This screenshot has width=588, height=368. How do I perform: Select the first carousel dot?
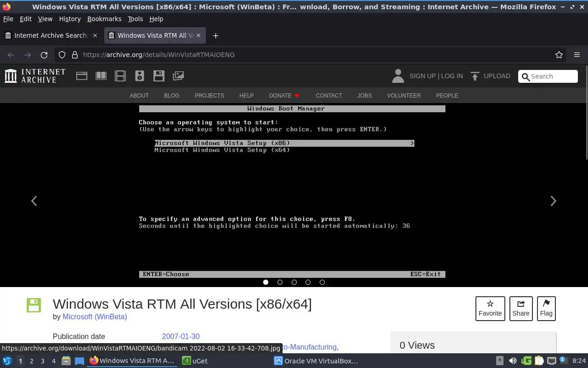pos(266,282)
